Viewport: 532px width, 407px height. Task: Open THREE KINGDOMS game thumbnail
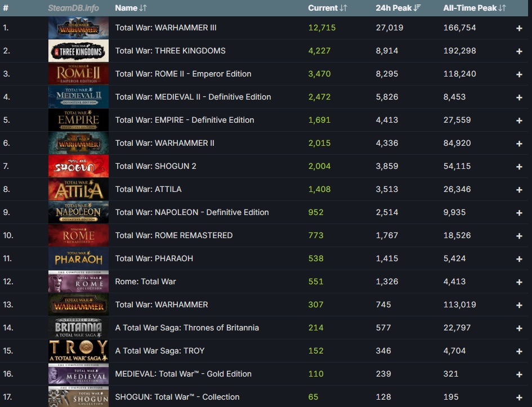pyautogui.click(x=78, y=51)
